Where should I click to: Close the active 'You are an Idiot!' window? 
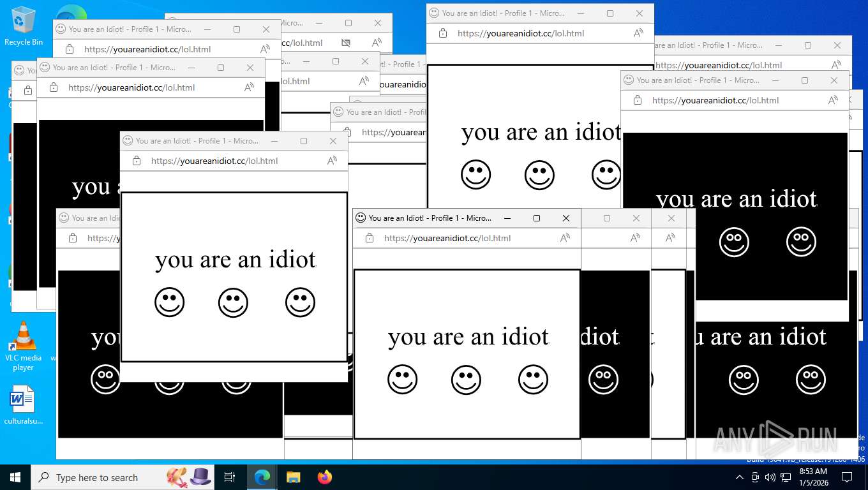(566, 218)
